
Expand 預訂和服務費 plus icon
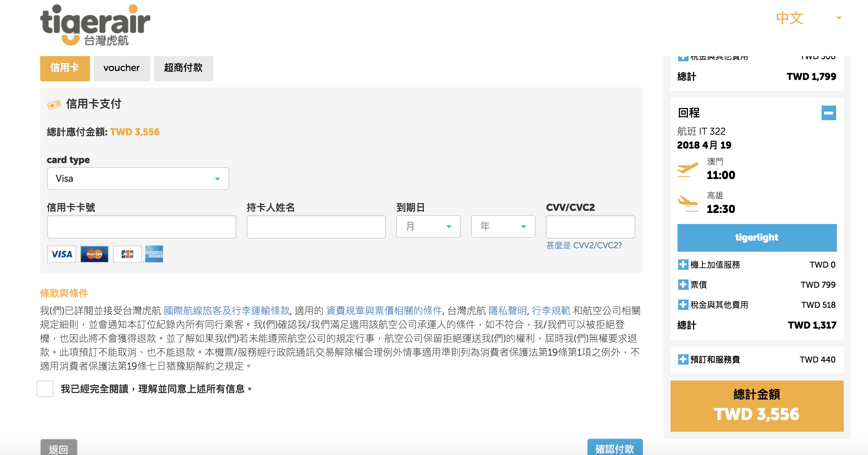(x=683, y=359)
